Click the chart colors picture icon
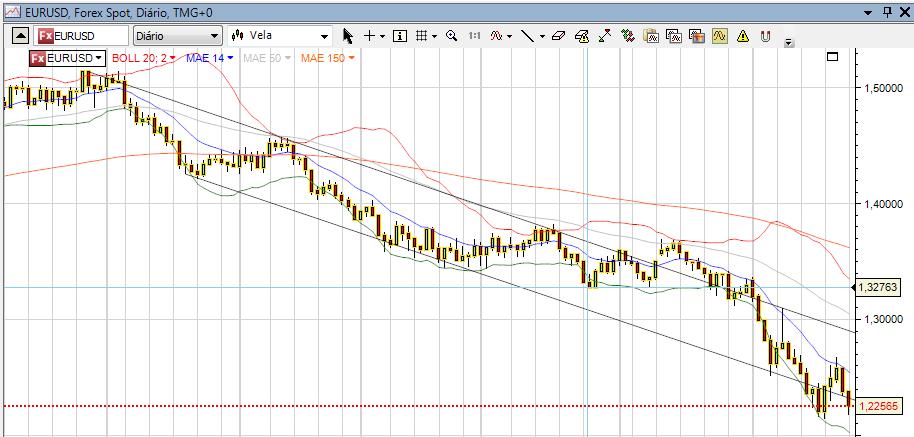914x437 pixels. tap(697, 36)
